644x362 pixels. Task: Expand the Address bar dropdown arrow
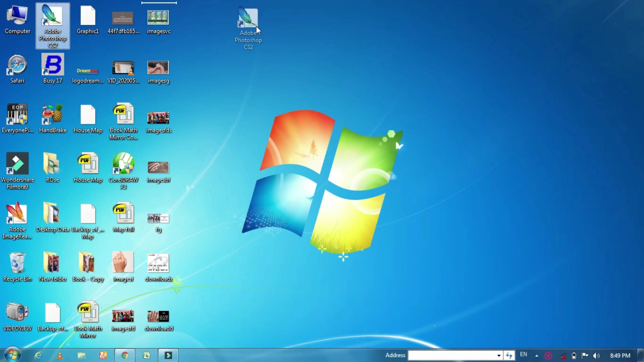tap(499, 355)
